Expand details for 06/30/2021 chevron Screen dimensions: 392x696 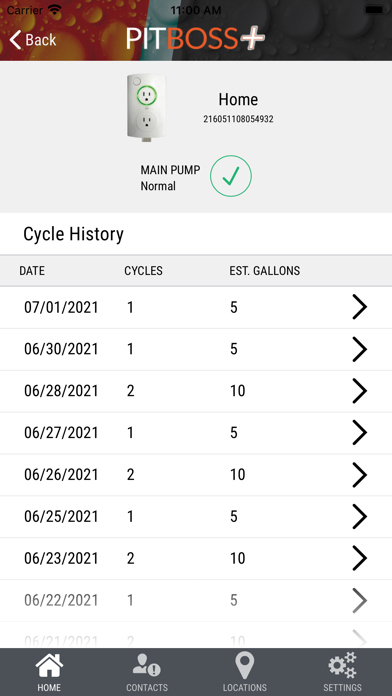click(x=360, y=349)
